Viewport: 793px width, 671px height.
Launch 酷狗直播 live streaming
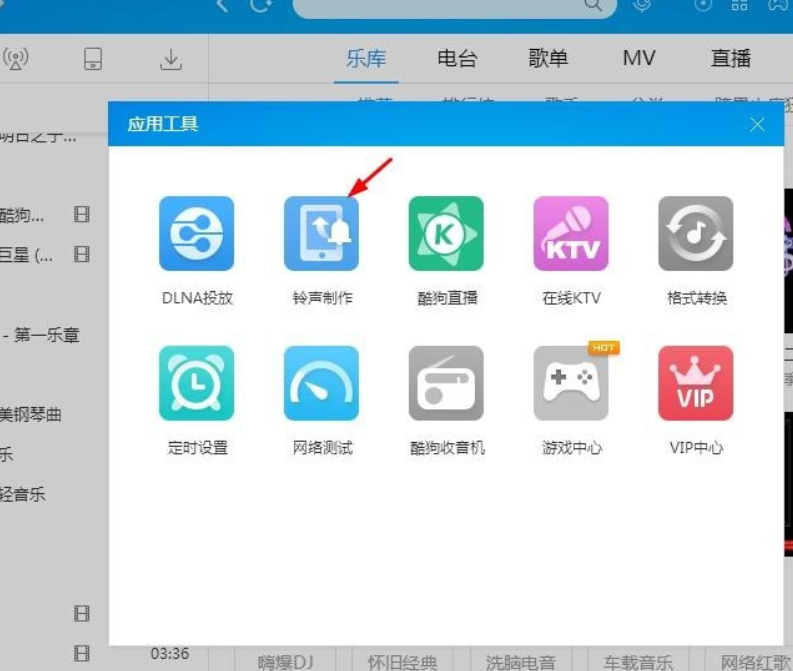(x=446, y=234)
